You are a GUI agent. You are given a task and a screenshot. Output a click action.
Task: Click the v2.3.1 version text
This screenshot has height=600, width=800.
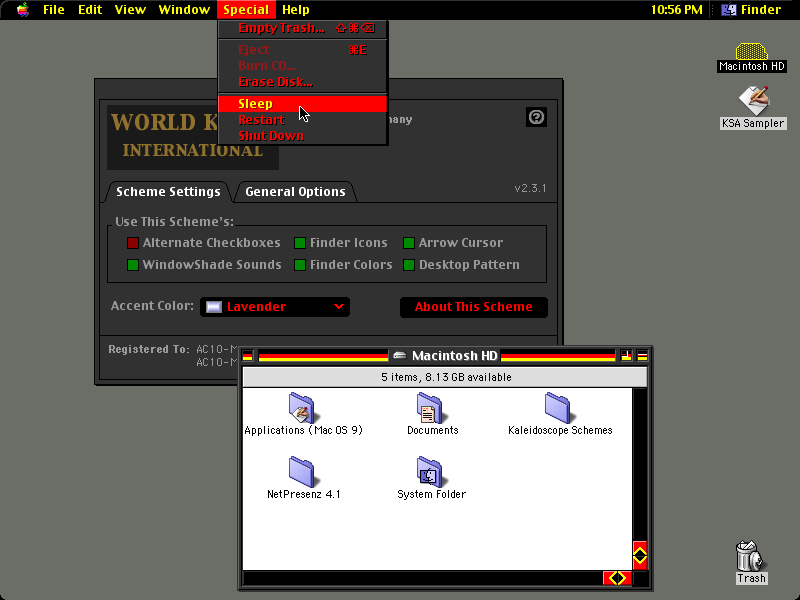coord(530,188)
